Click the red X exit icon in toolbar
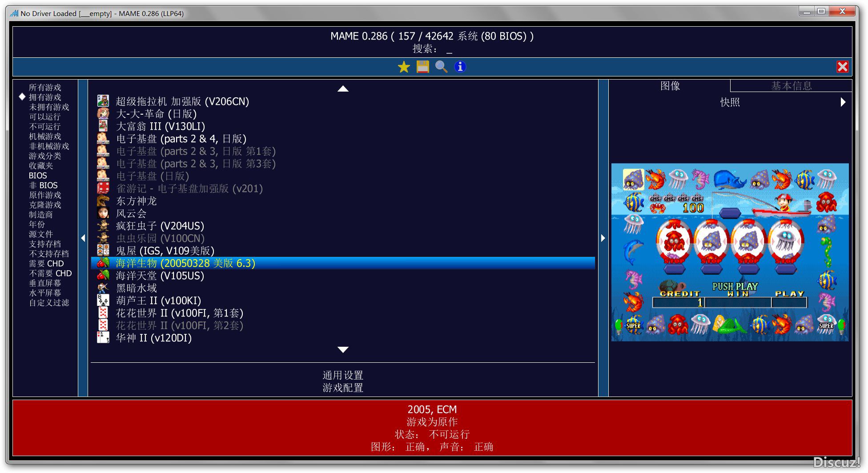The width and height of the screenshot is (868, 473). coord(842,67)
